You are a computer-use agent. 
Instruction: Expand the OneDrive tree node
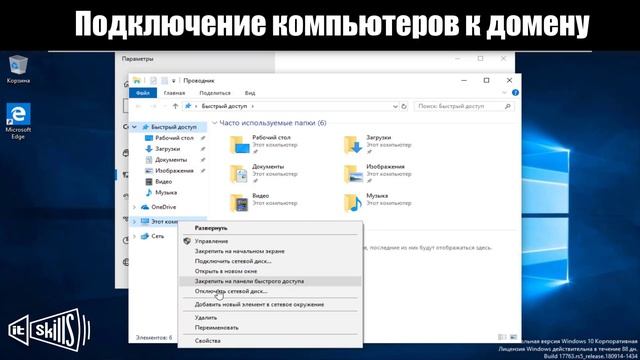[x=134, y=207]
